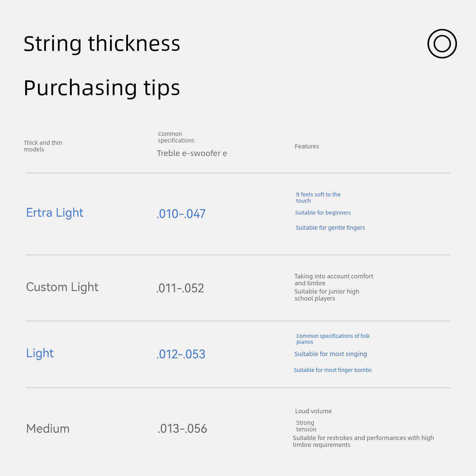
Task: Click the "Purchasing tips" heading
Action: 102,88
